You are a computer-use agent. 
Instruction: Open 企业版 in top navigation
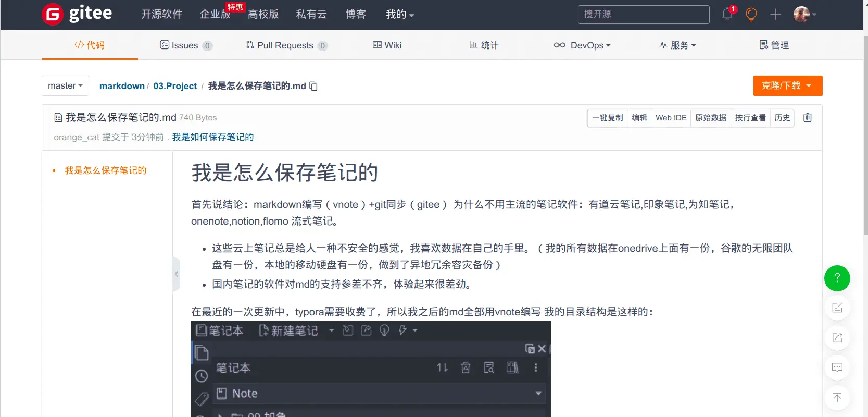click(x=215, y=14)
